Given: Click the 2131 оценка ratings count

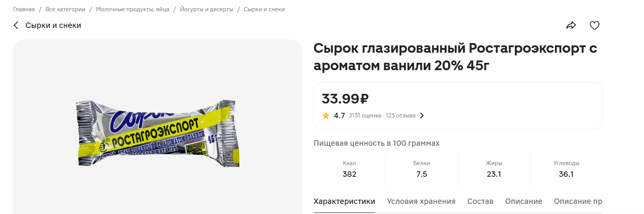Looking at the screenshot, I should pyautogui.click(x=365, y=116).
